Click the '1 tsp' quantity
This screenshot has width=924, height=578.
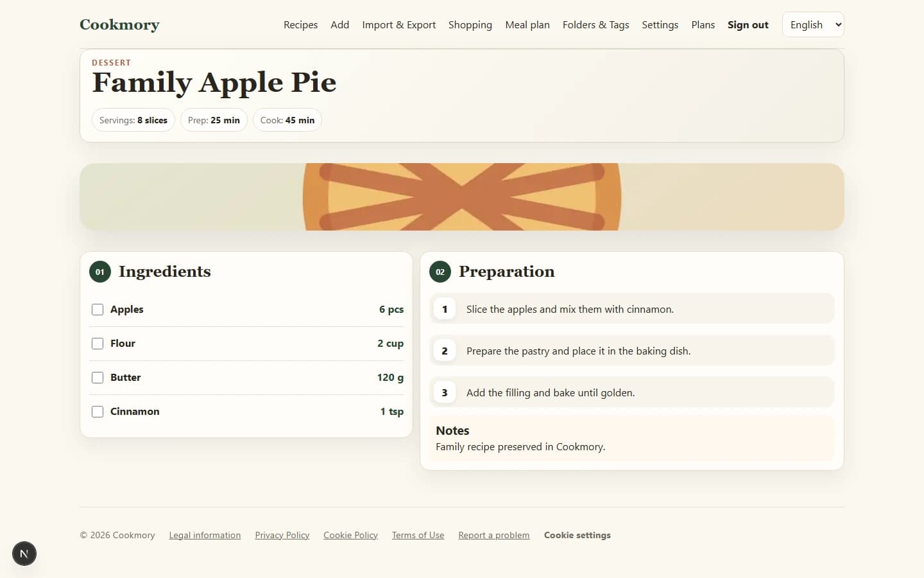391,412
